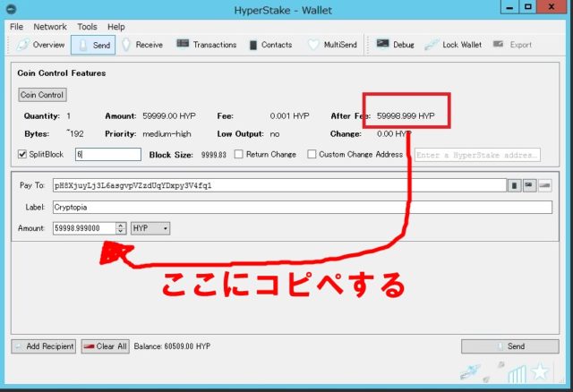Click the Block Size value 9999.83

(214, 155)
